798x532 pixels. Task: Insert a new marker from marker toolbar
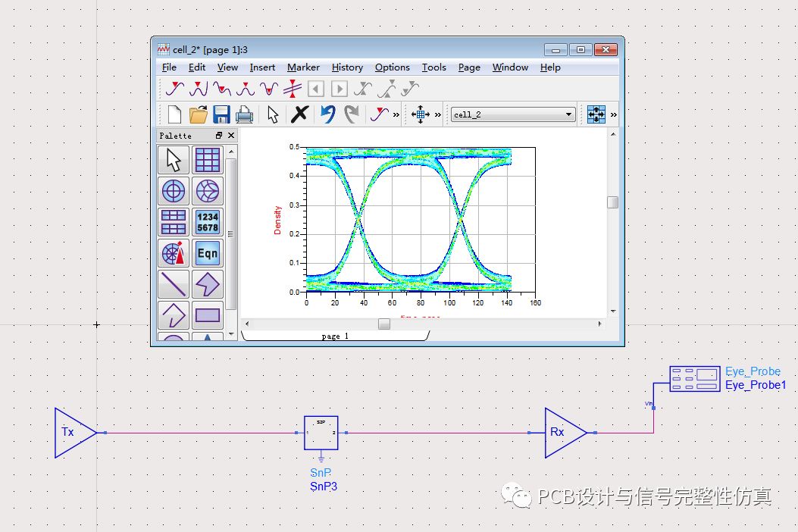[x=174, y=89]
